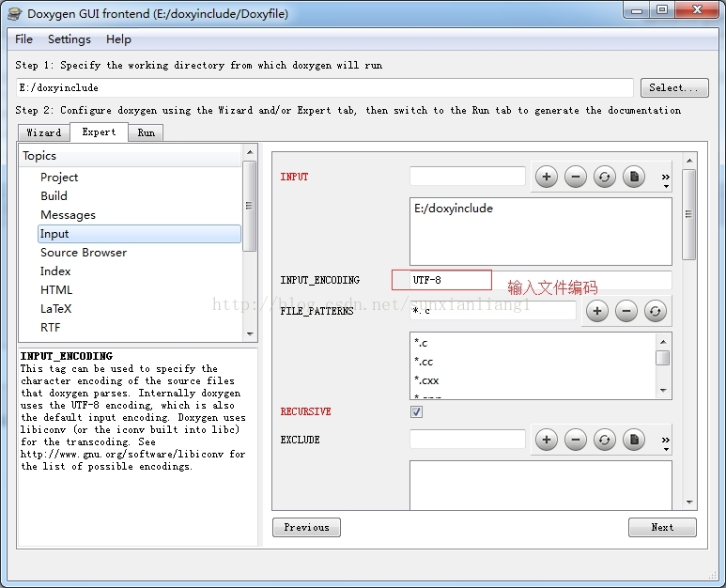Screen dimensions: 726x588
Task: Select Build topic in tree
Action: [x=54, y=196]
